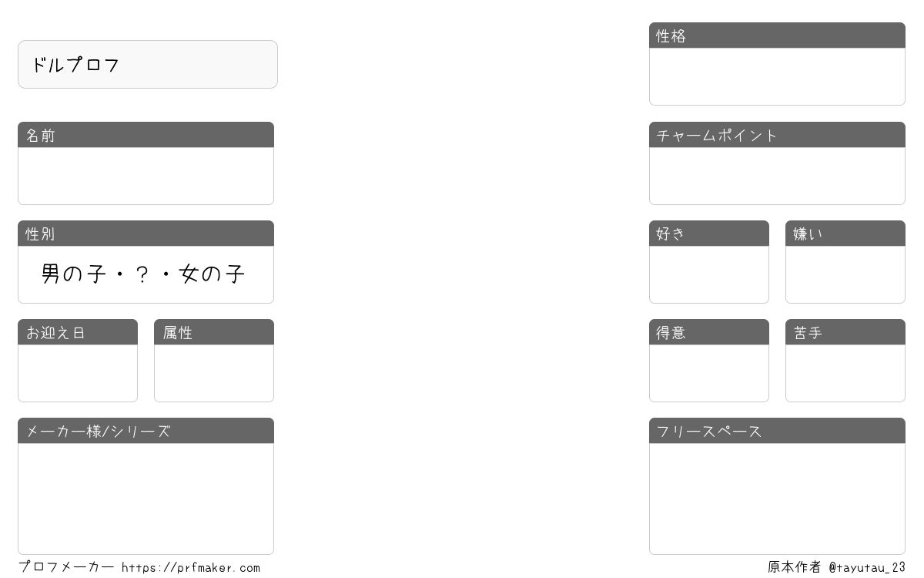The image size is (924, 578).
Task: Click the フリースペース header bar
Action: pyautogui.click(x=777, y=431)
